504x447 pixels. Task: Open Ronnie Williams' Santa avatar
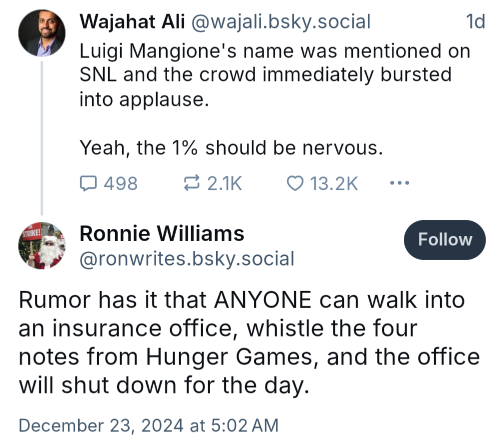(x=42, y=246)
